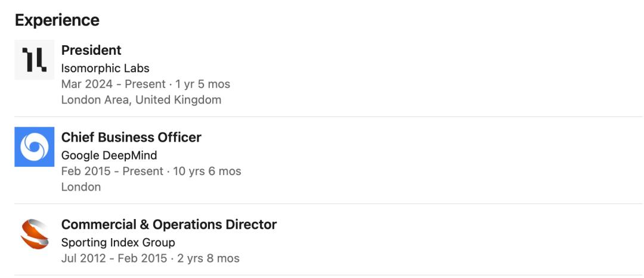The height and width of the screenshot is (278, 644).
Task: Select the 2 yrs 8 mos duration text
Action: click(209, 258)
